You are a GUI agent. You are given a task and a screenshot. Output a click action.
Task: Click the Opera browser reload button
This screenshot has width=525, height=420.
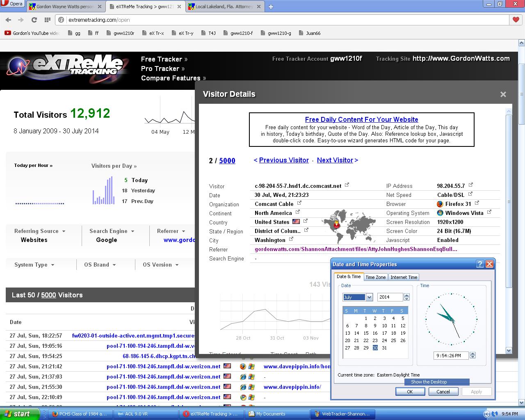(x=34, y=20)
